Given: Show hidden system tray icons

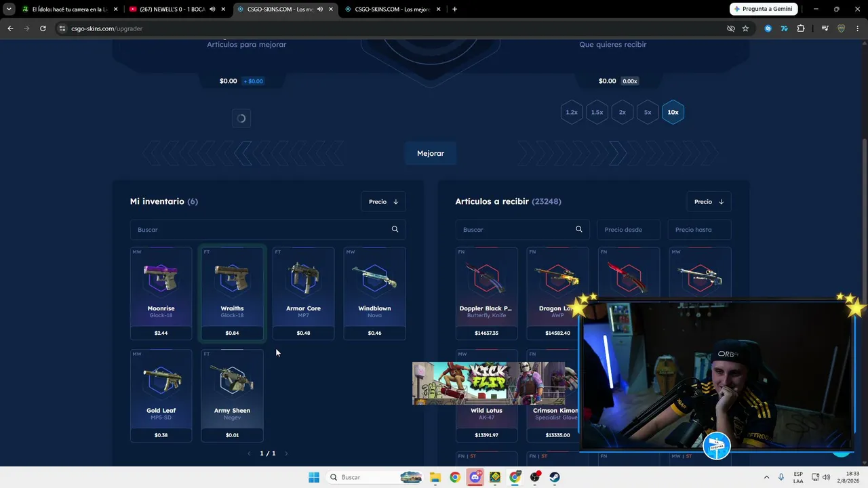Looking at the screenshot, I should pyautogui.click(x=767, y=477).
